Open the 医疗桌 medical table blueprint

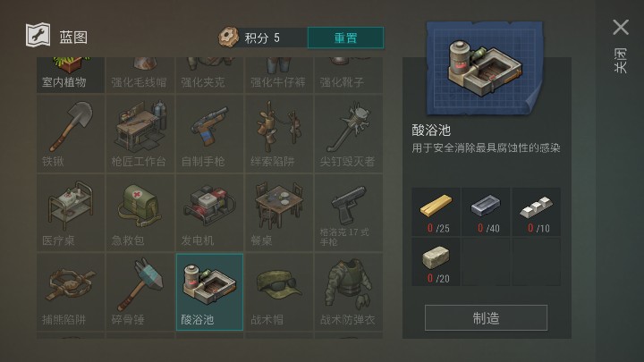coord(71,213)
